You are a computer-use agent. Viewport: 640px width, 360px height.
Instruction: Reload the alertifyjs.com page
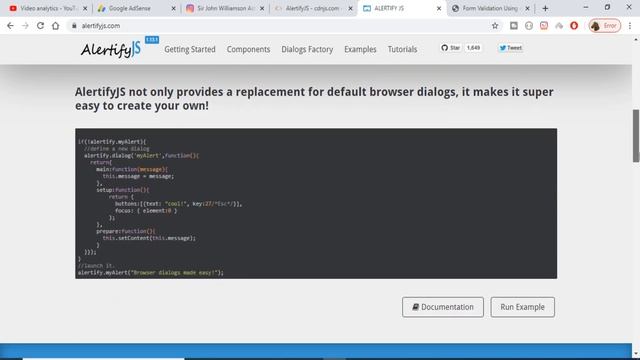point(40,26)
